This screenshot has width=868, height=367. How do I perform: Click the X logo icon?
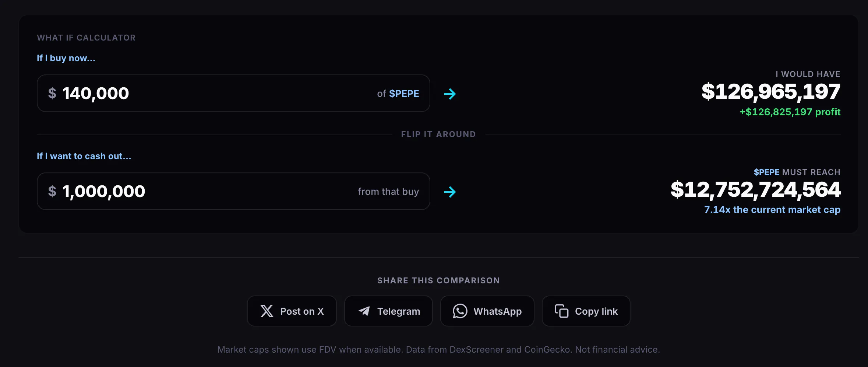tap(267, 311)
